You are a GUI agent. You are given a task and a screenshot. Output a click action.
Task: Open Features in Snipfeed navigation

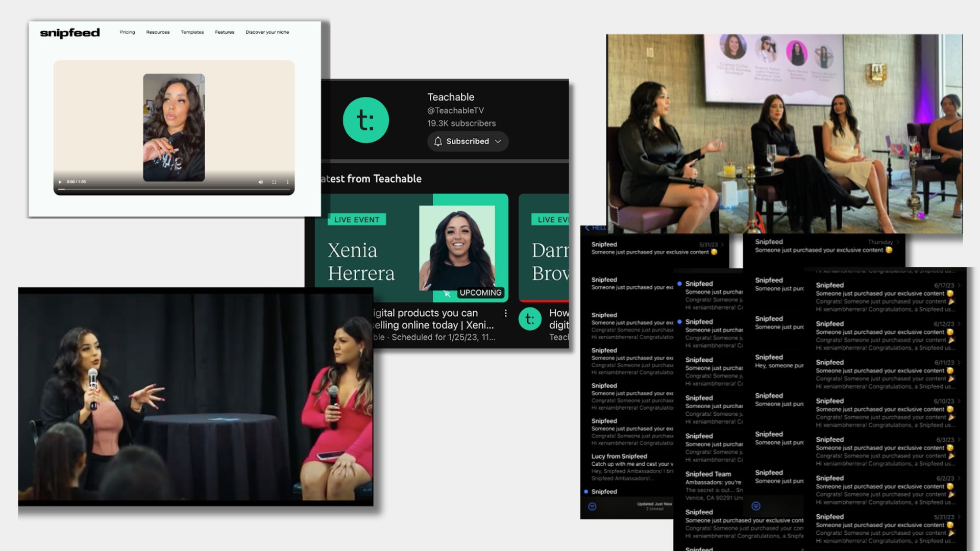coord(225,32)
